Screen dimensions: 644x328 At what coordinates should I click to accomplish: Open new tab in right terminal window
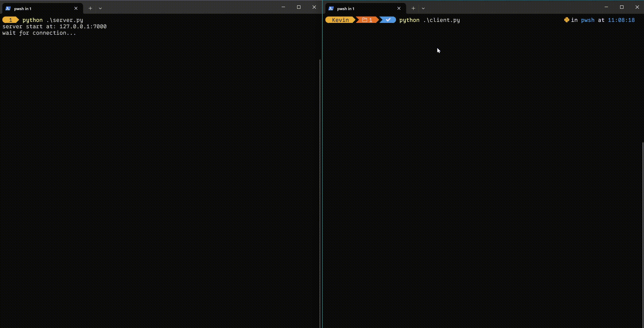(413, 8)
